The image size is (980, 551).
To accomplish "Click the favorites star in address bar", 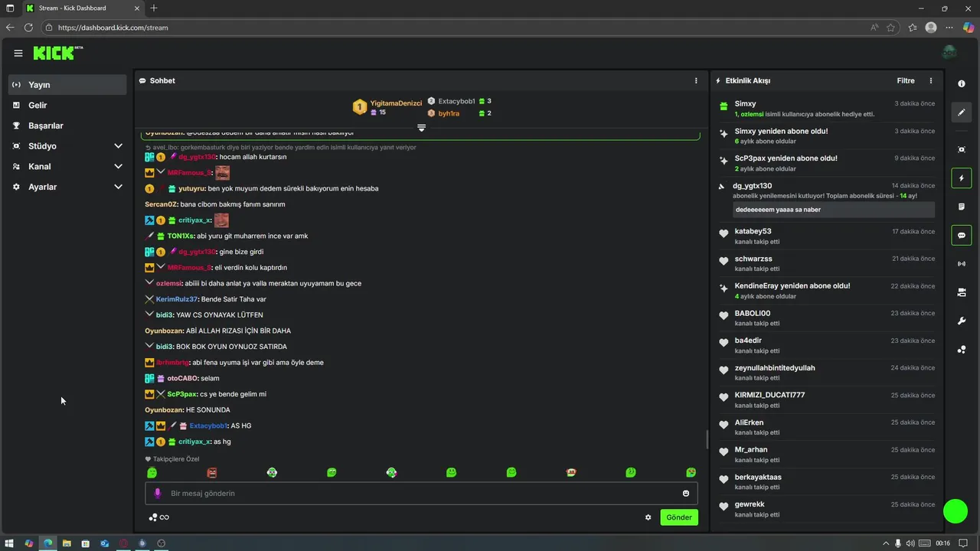I will [891, 28].
